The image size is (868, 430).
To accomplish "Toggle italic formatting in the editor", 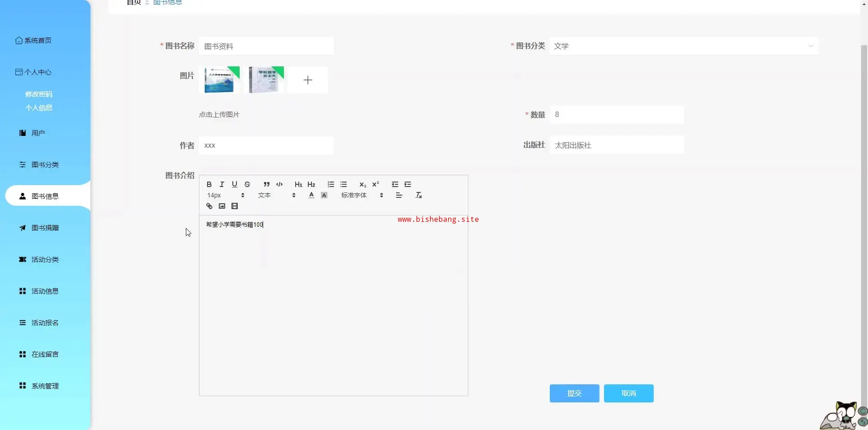I will click(222, 184).
